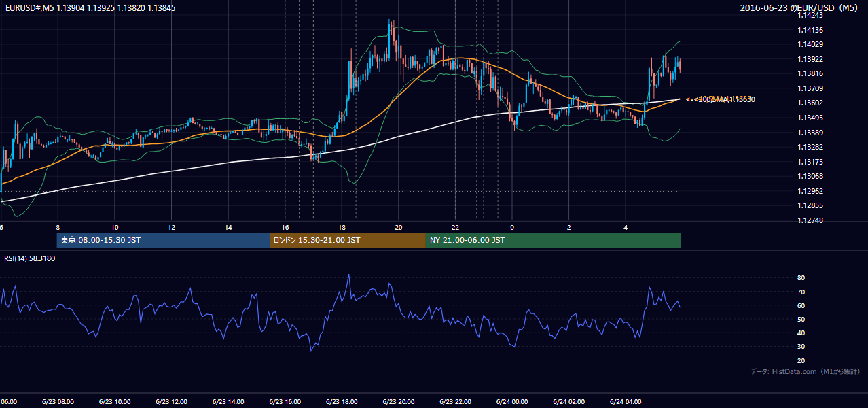
Task: Click the 6/24 04:00 time axis label
Action: (626, 402)
